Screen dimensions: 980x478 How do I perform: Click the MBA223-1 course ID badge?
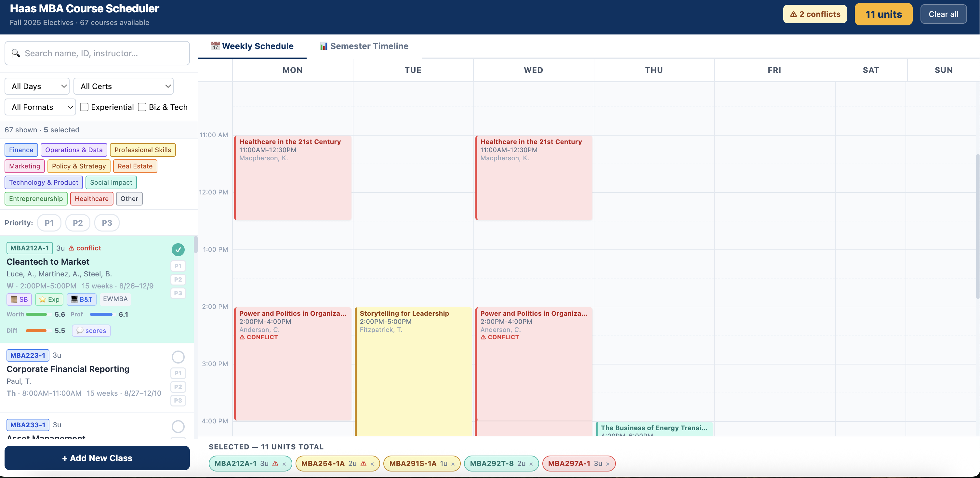click(x=28, y=355)
